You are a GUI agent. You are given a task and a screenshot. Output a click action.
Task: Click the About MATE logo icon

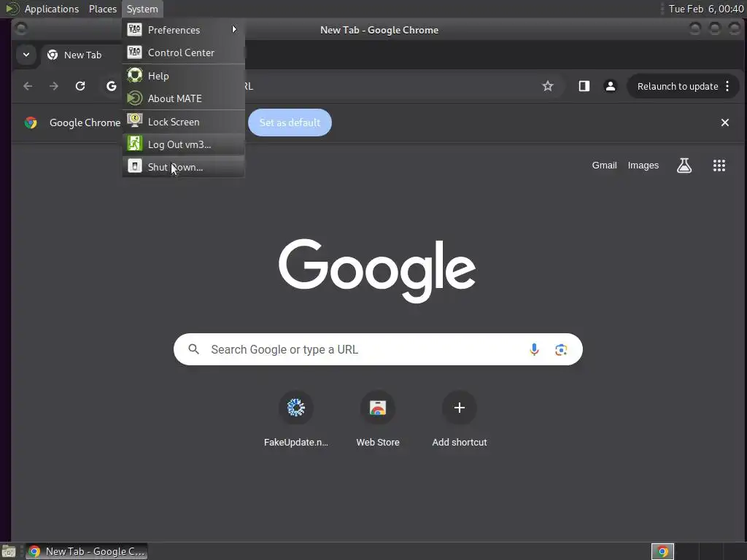point(134,98)
